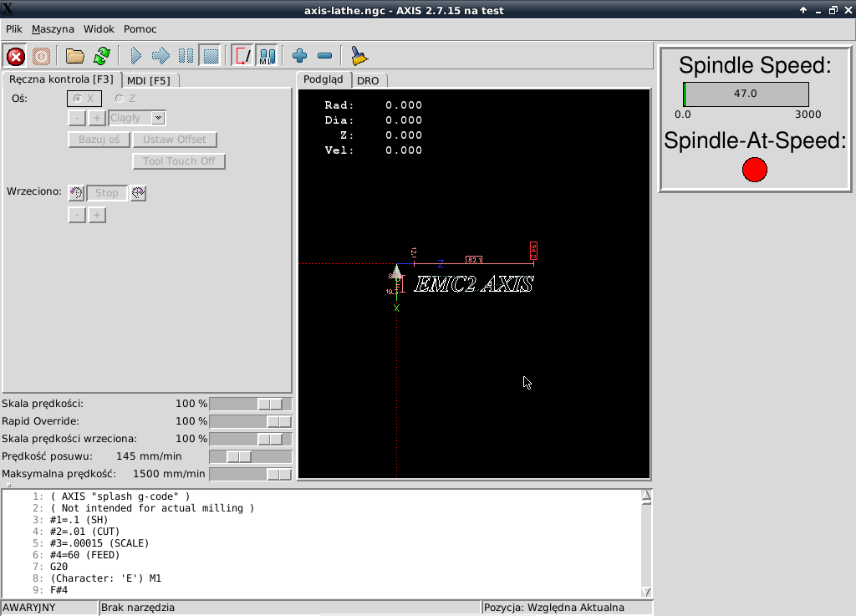Open the Plik menu
This screenshot has height=616, width=856.
tap(14, 29)
